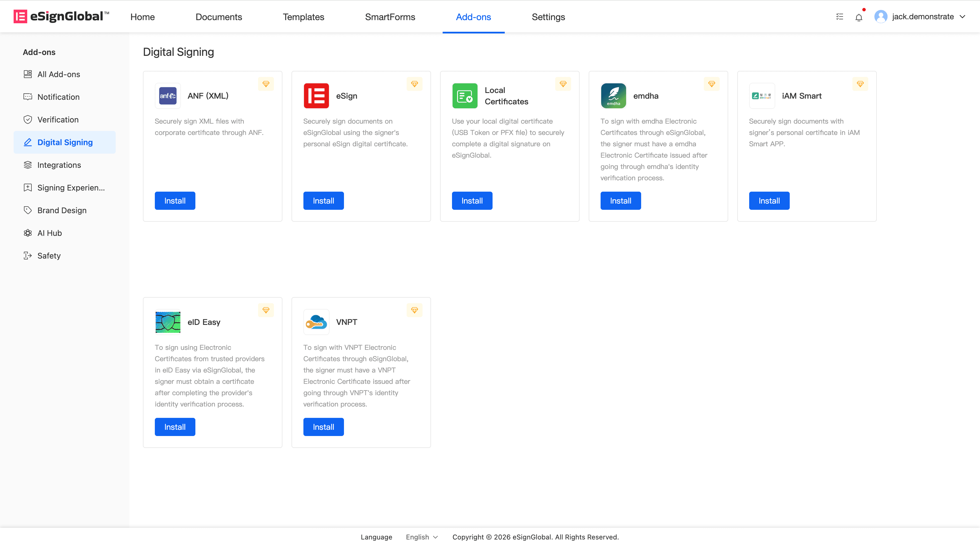The height and width of the screenshot is (546, 980).
Task: Select the Add-ons tab
Action: [x=473, y=17]
